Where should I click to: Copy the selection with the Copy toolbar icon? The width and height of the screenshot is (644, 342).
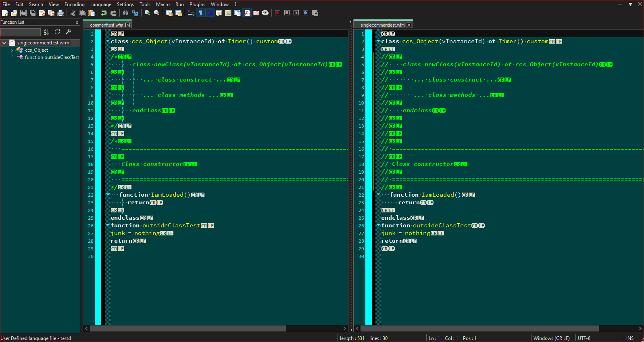point(82,13)
